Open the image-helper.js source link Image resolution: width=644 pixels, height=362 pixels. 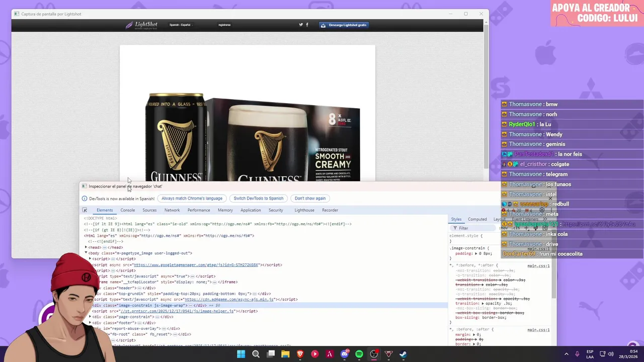(x=178, y=311)
